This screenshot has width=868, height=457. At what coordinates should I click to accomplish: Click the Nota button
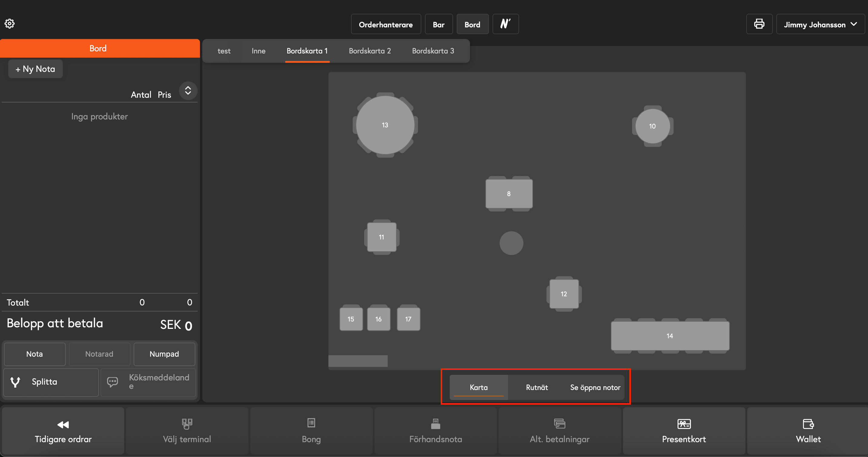click(x=35, y=354)
